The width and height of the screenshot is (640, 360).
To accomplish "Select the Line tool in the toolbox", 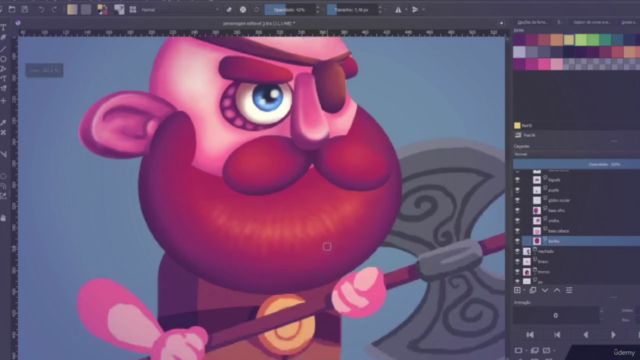I will [x=3, y=49].
